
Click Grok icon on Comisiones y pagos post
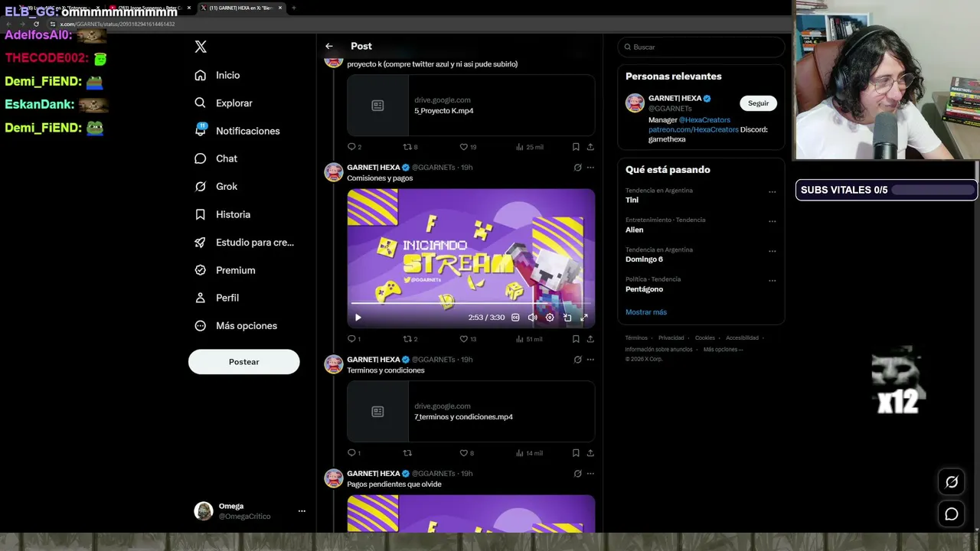click(x=577, y=167)
